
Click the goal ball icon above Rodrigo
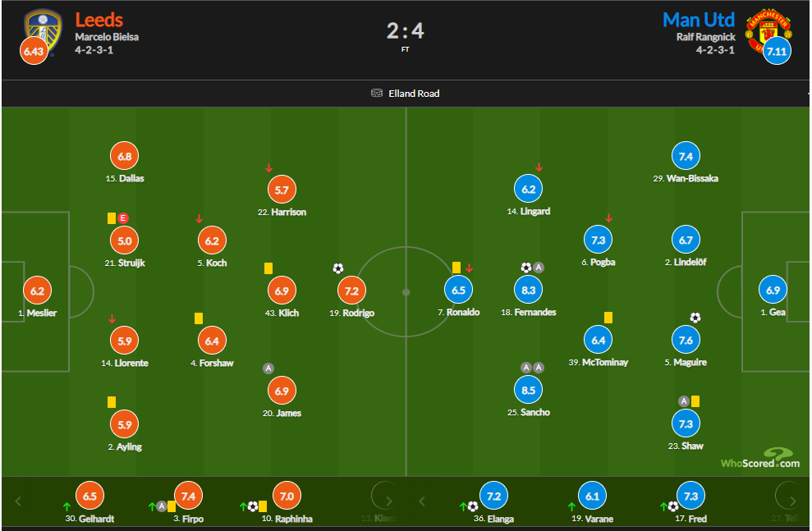(338, 268)
